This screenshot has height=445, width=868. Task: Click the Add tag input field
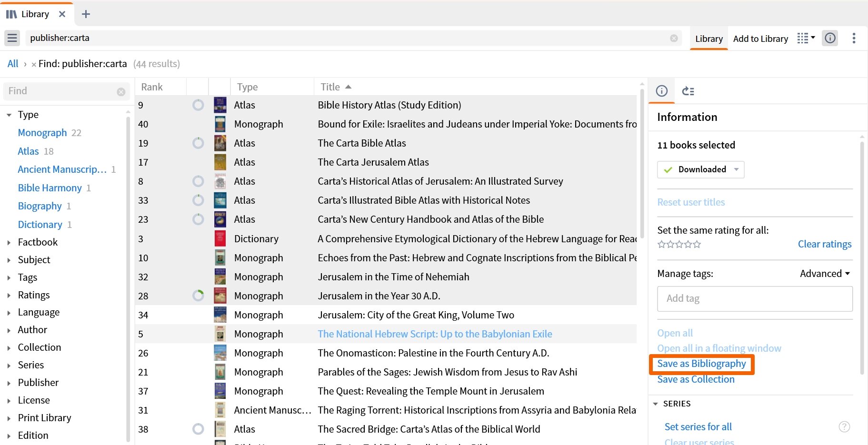(x=755, y=299)
